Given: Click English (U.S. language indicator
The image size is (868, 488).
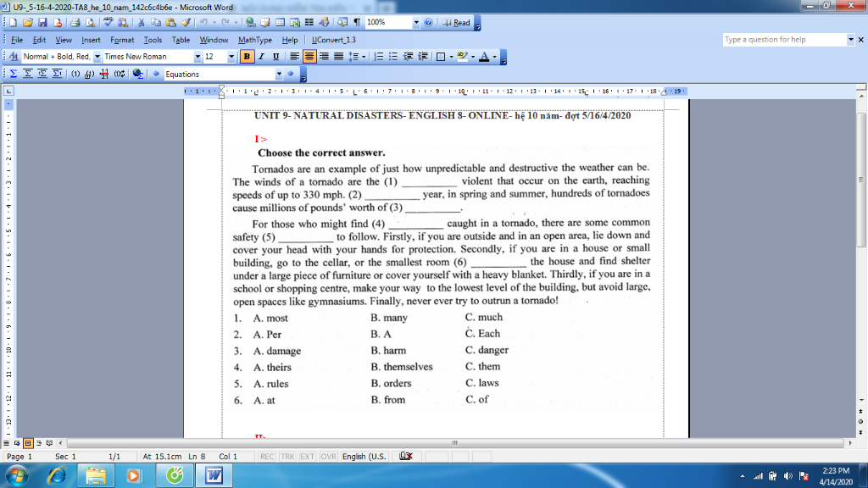Looking at the screenshot, I should tap(364, 457).
